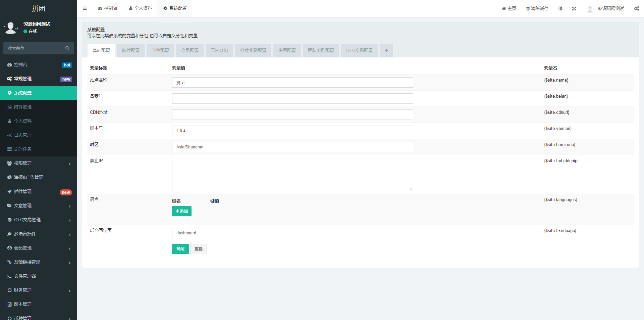The image size is (644, 320).
Task: Click the dashboard icon beside 控制台 in sidebar
Action: 9,64
